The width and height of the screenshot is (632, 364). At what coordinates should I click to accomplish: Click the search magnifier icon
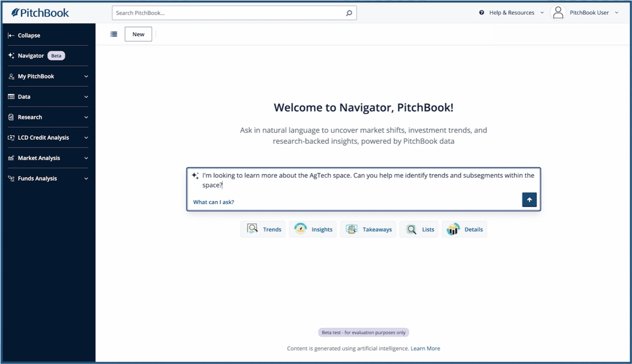click(349, 13)
